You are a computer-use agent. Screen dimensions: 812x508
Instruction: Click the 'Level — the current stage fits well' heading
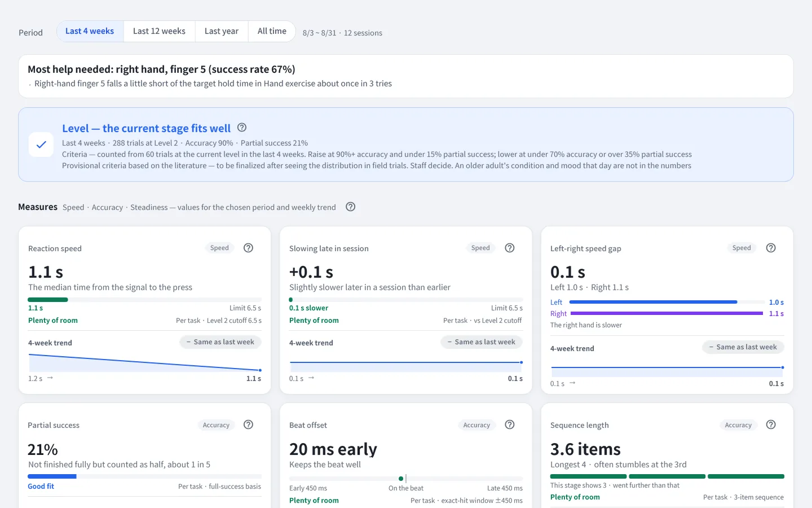click(146, 128)
